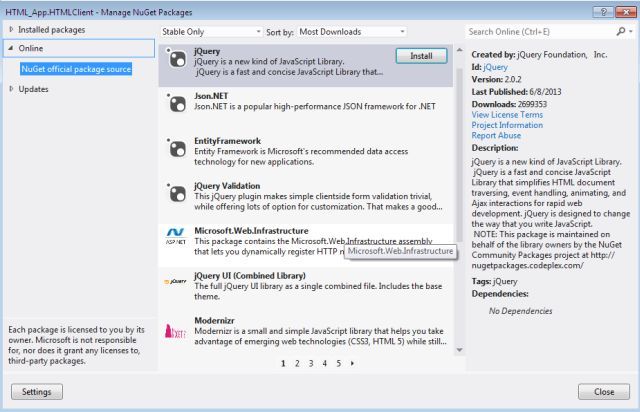
Task: Click the jQuery UI Combined Library logo
Action: (x=176, y=281)
